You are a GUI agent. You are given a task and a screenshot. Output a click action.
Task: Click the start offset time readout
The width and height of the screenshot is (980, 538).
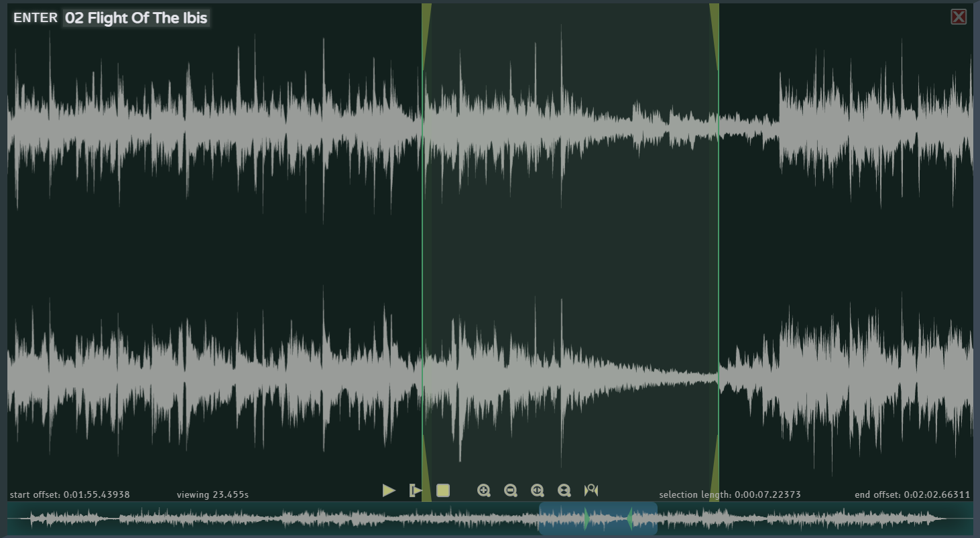tap(70, 494)
